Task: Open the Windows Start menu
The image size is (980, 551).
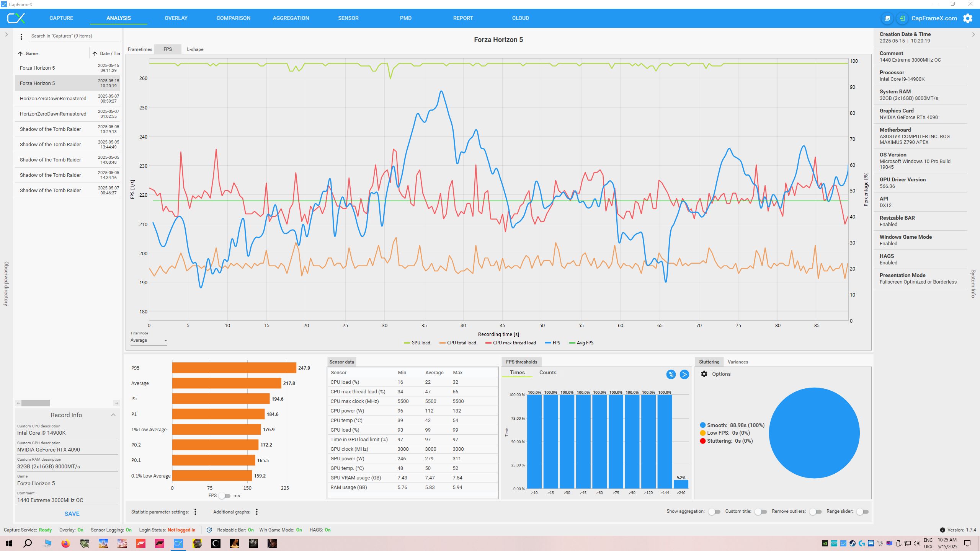Action: (x=9, y=543)
